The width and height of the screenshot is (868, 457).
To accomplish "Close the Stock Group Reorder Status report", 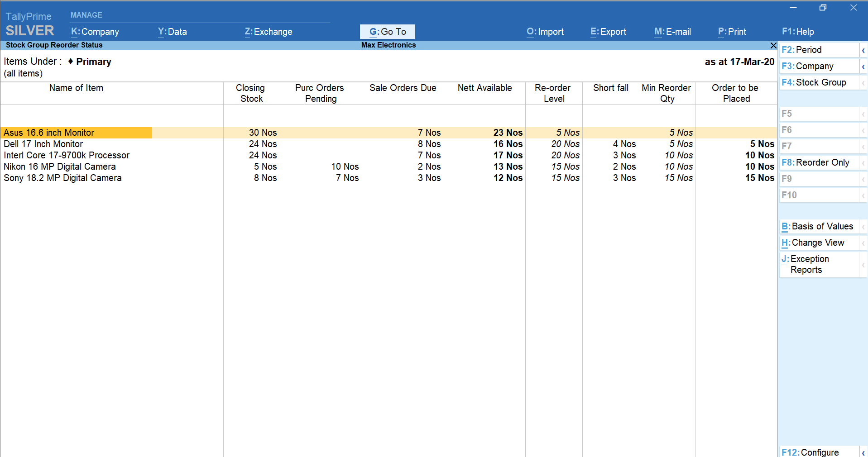I will coord(773,45).
